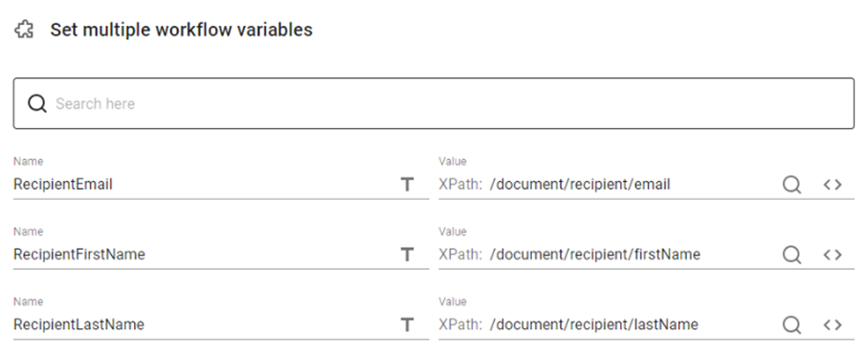Image resolution: width=868 pixels, height=357 pixels.
Task: Click the XPath: prefix on email row
Action: coord(460,185)
